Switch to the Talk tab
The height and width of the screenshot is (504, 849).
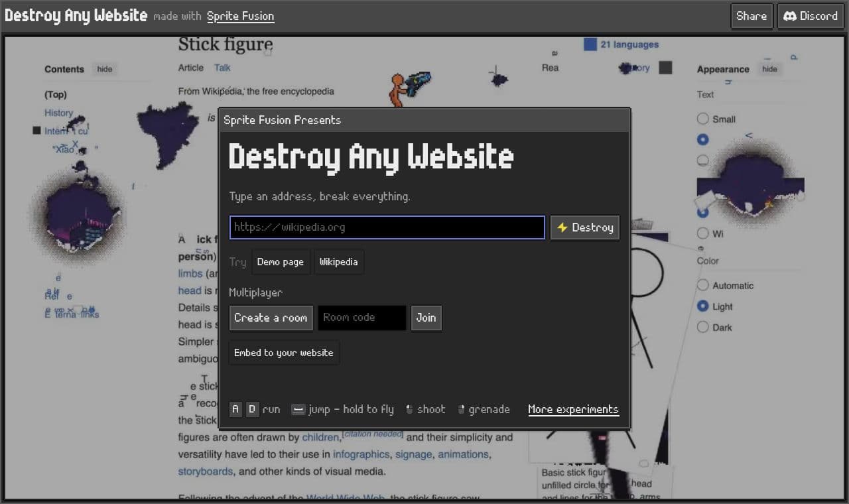pyautogui.click(x=222, y=68)
